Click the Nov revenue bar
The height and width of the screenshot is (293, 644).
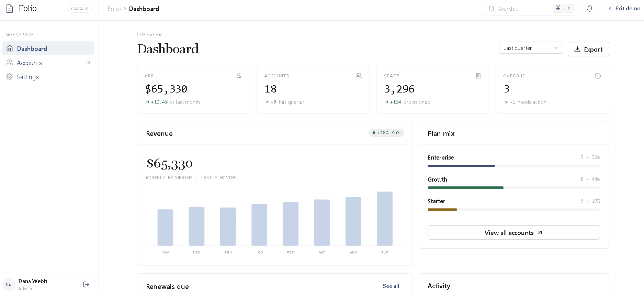click(165, 228)
